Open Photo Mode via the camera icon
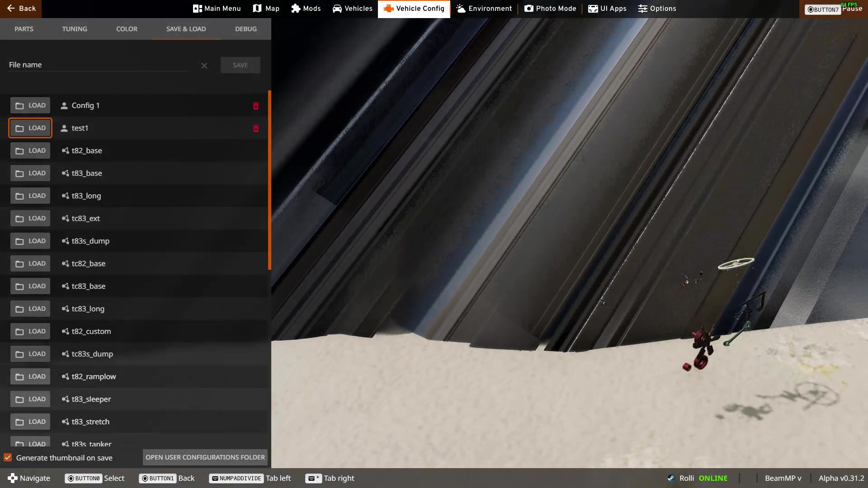The width and height of the screenshot is (868, 488). point(550,9)
